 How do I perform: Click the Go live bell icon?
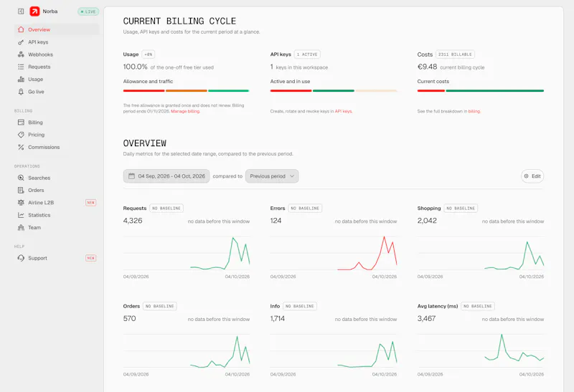click(21, 92)
